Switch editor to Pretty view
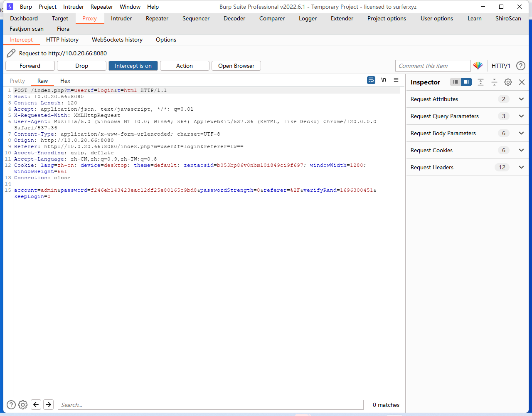 pos(17,81)
